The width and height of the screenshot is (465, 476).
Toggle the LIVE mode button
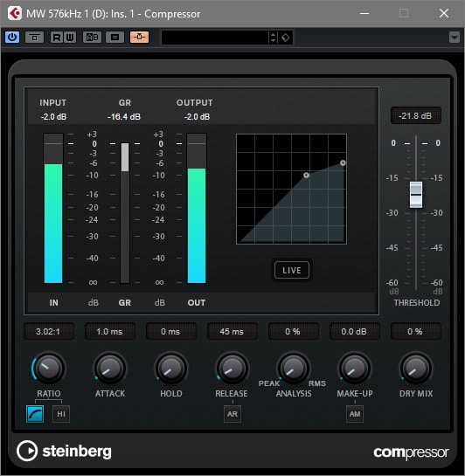point(292,270)
